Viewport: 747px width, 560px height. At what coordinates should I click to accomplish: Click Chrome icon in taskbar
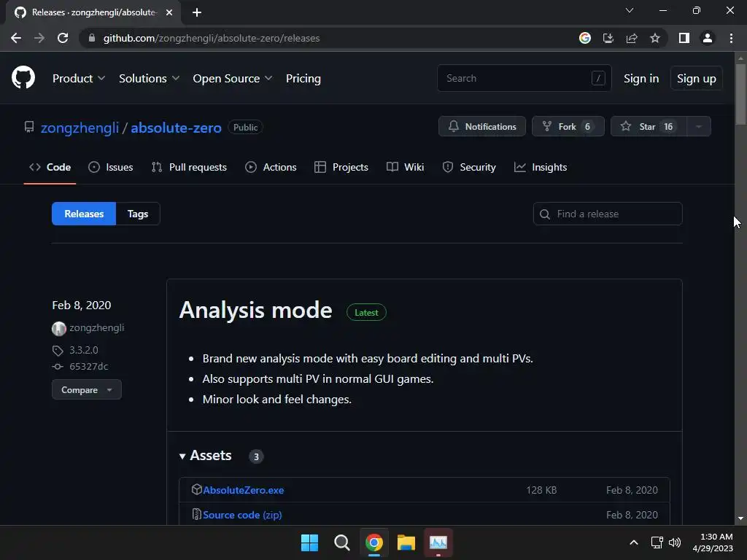click(374, 542)
